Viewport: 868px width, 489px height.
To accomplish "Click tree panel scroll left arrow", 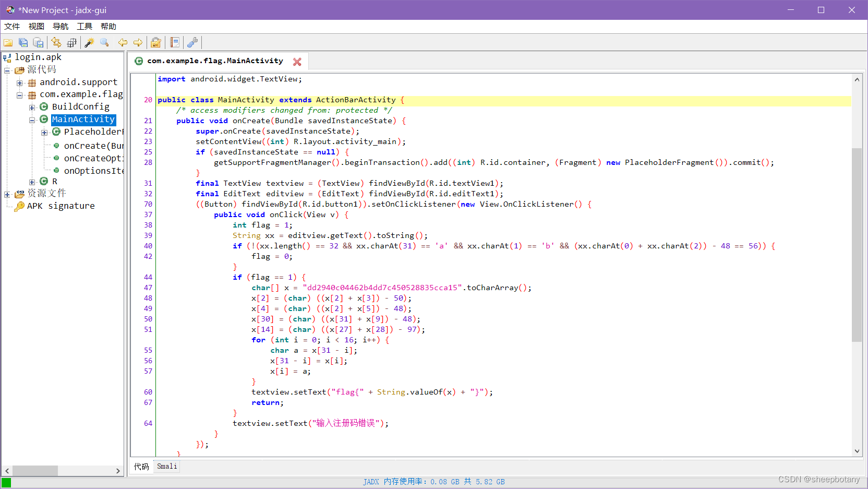I will (7, 471).
